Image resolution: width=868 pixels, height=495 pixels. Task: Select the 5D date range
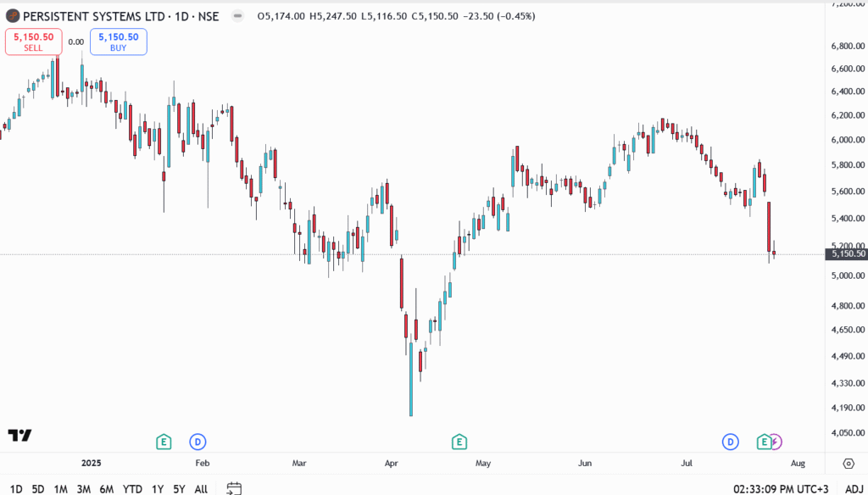(x=37, y=489)
